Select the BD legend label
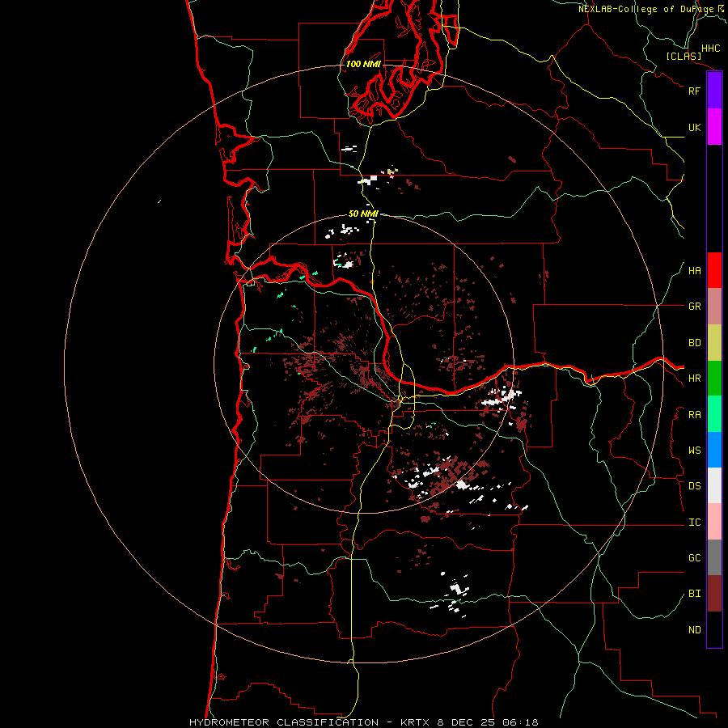728x728 pixels. tap(694, 343)
